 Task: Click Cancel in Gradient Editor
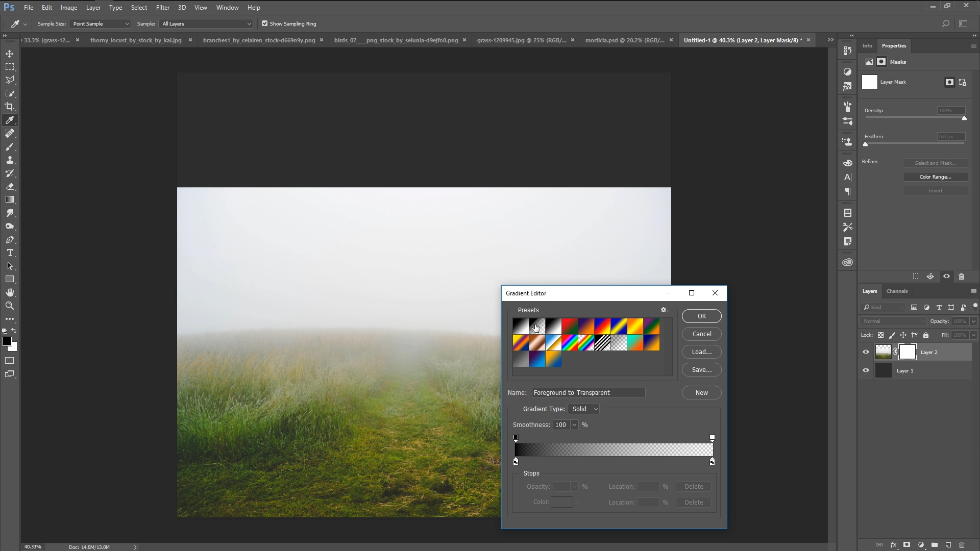(702, 334)
